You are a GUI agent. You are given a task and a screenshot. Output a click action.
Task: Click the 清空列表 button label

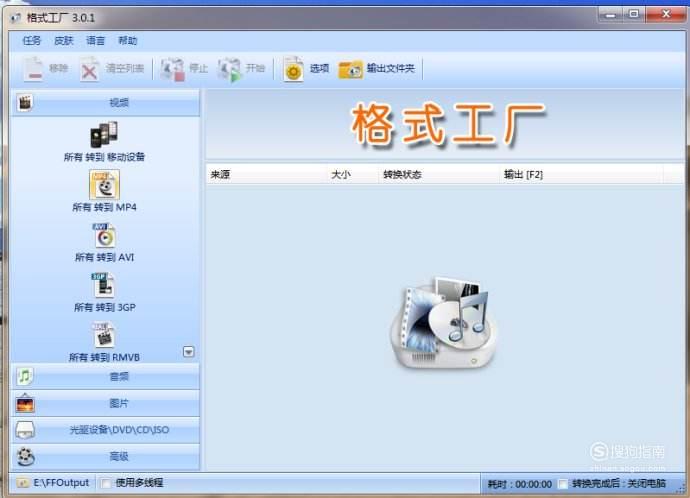coord(125,68)
